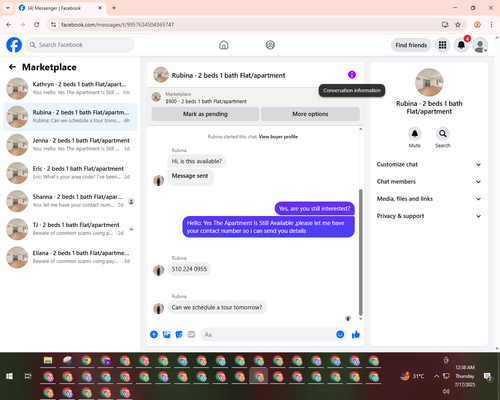This screenshot has height=400, width=500.
Task: Choose a GIF icon in composer
Action: click(191, 334)
